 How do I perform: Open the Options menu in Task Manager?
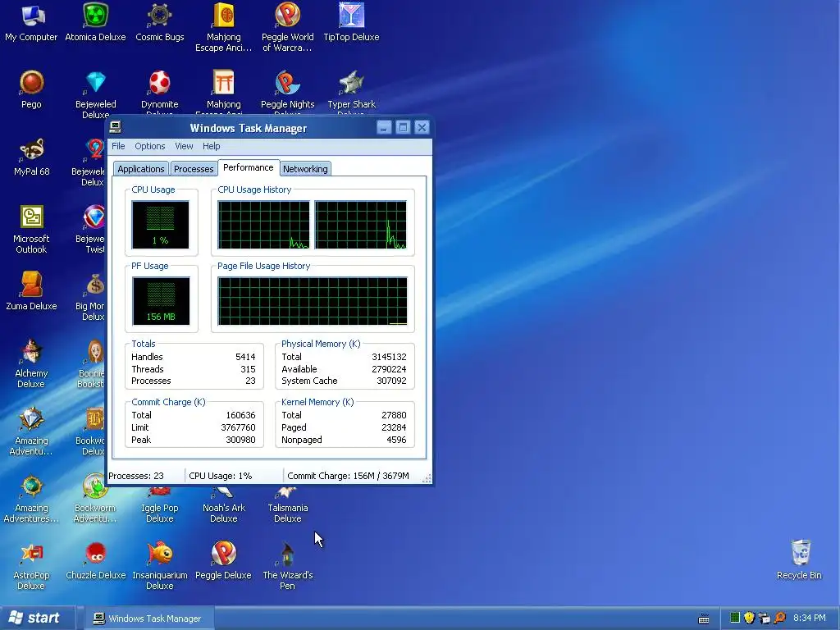pos(150,146)
